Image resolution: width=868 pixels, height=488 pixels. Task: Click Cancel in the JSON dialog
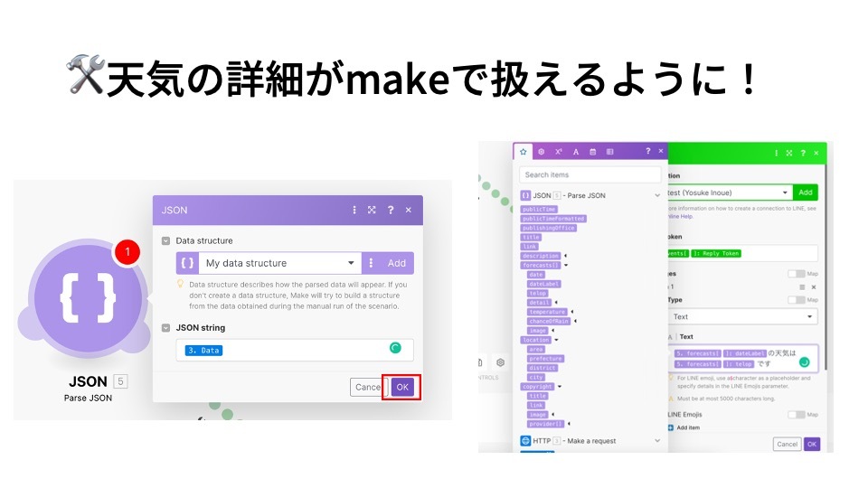pyautogui.click(x=368, y=387)
